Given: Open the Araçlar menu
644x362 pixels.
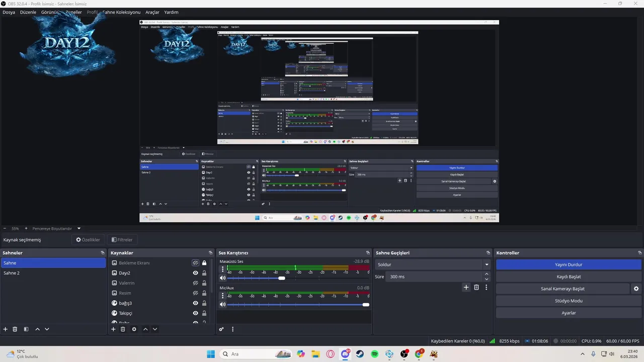Looking at the screenshot, I should 152,12.
